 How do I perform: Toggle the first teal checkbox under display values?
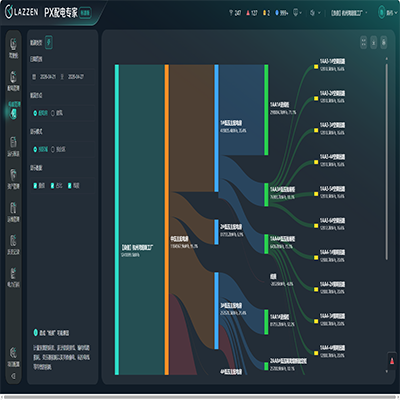point(35,185)
